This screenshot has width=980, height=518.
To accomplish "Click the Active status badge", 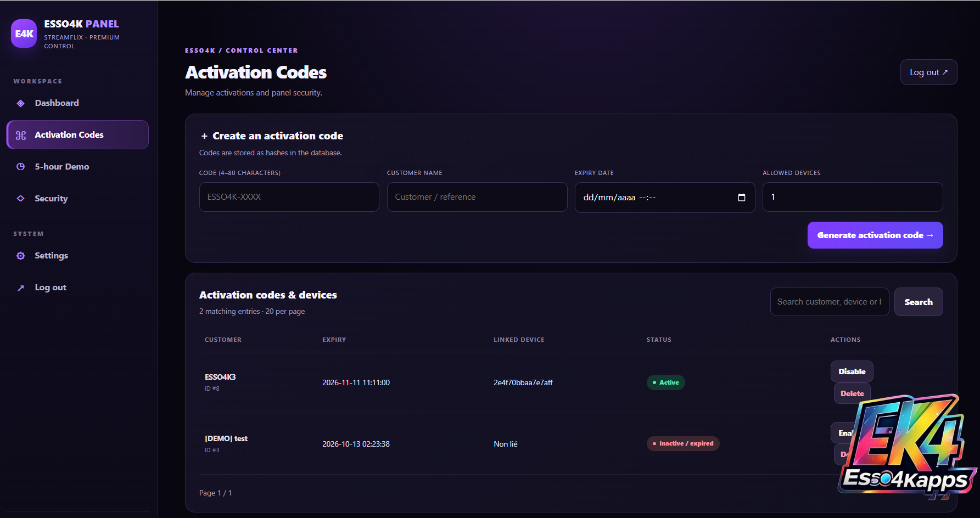I will 665,382.
